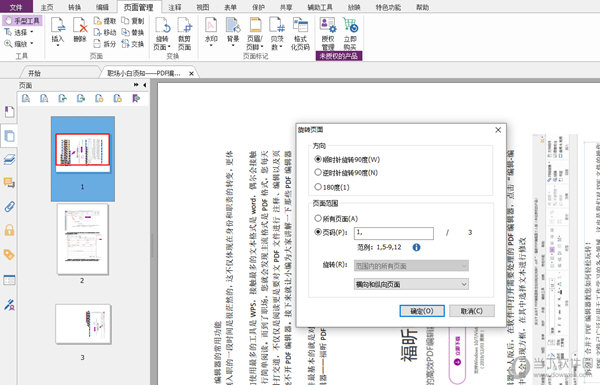The image size is (600, 385).
Task: Choose 顺时针旋转90度(W) clockwise rotation
Action: pos(347,159)
